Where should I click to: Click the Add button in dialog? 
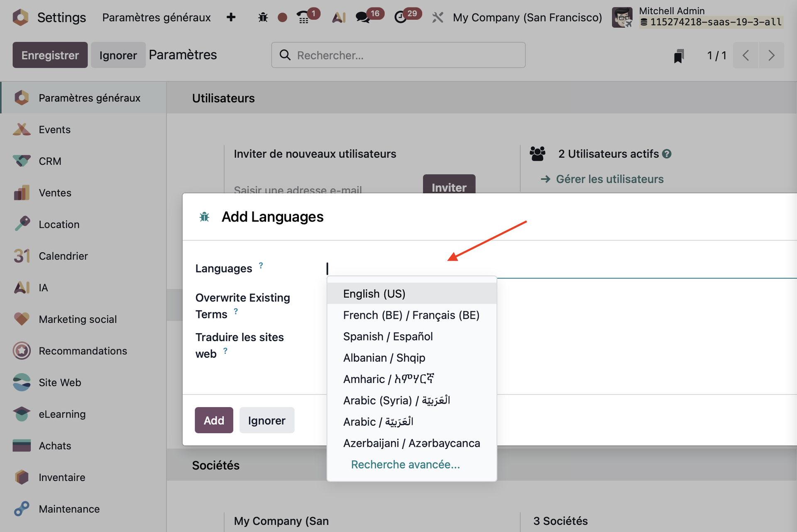pyautogui.click(x=214, y=420)
